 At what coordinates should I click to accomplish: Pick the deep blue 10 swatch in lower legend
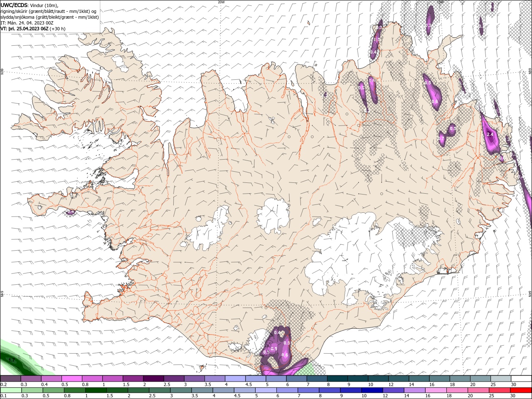pos(372,390)
